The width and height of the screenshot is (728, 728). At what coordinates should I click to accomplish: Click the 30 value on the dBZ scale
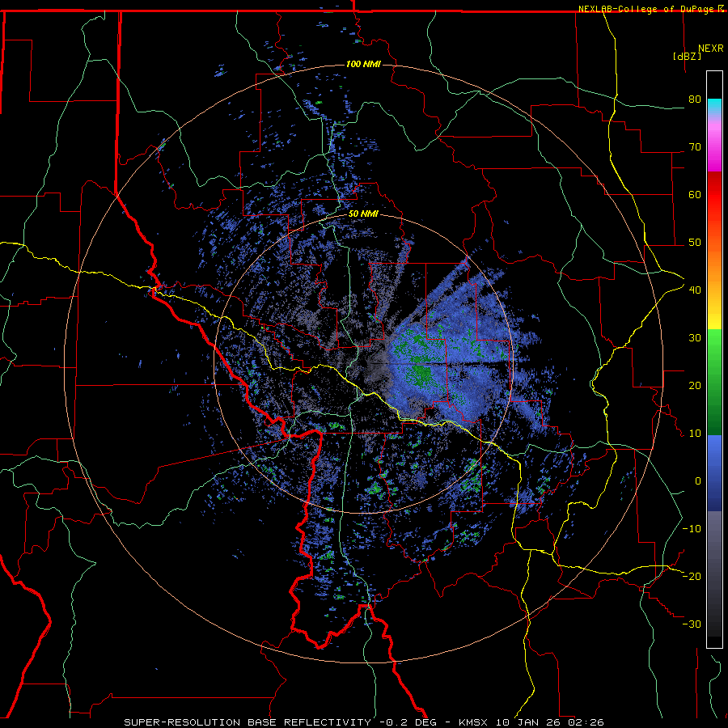point(695,338)
